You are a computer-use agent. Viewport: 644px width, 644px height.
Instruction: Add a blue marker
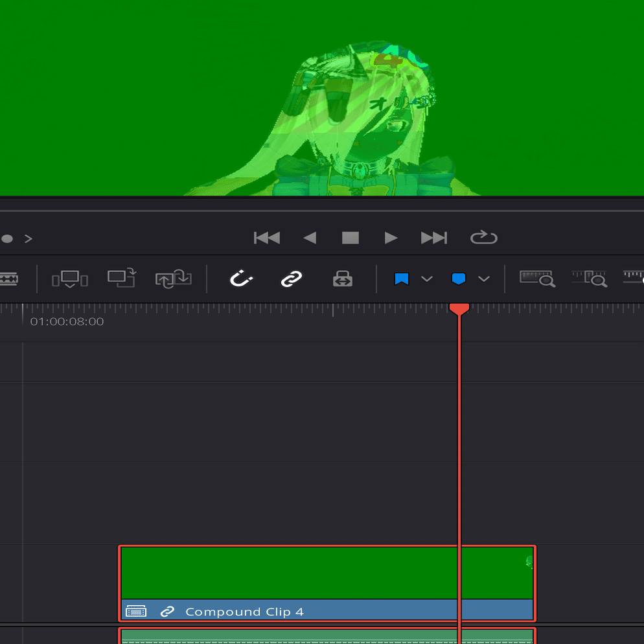458,279
